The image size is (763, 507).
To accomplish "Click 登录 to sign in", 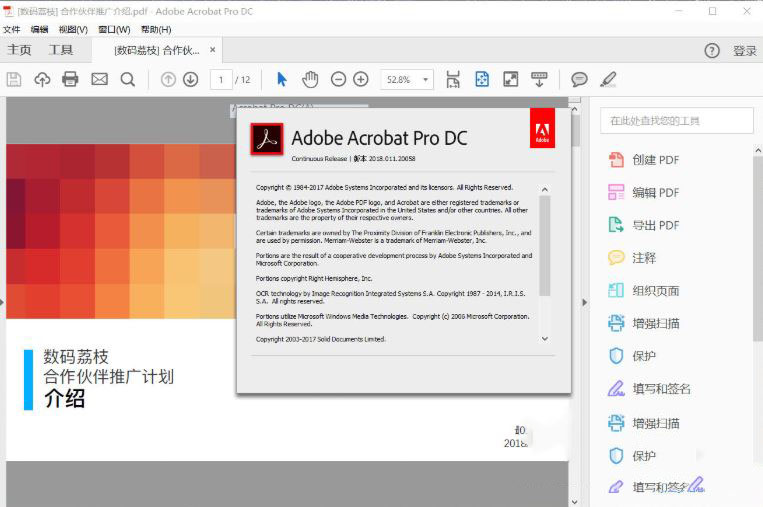I will coord(744,51).
